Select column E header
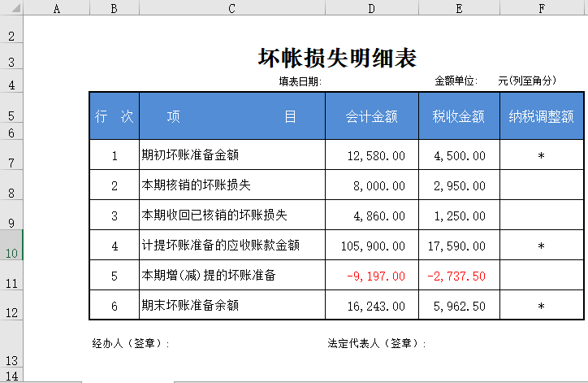 tap(459, 8)
